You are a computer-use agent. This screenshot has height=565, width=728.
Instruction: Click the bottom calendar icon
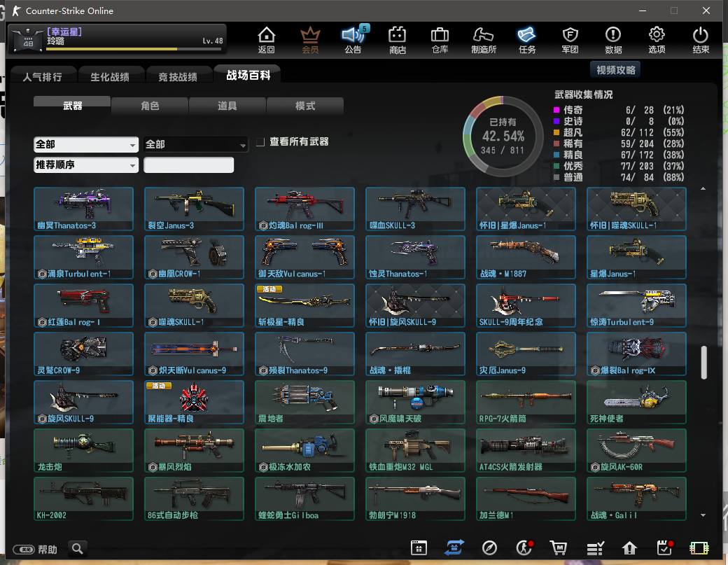pos(419,547)
